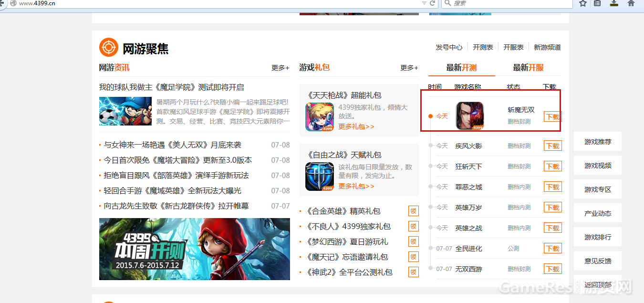
Task: Claim the 不良人 4399独家礼包 with 领
Action: pyautogui.click(x=414, y=227)
